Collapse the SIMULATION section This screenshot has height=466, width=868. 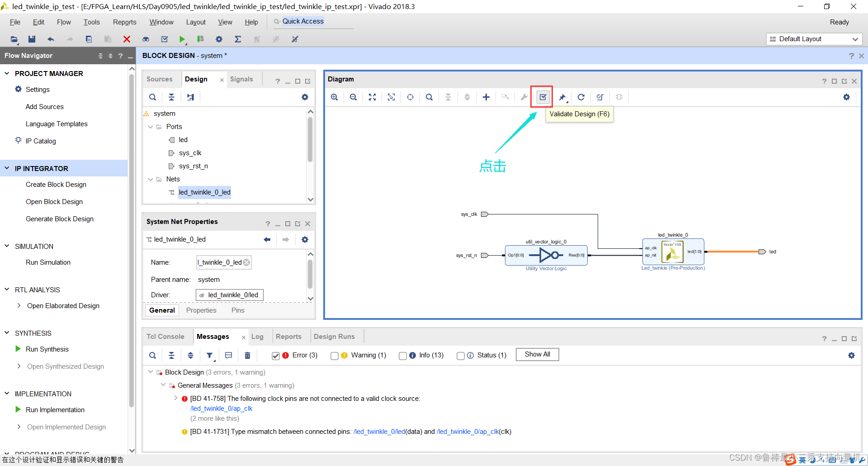(x=7, y=246)
